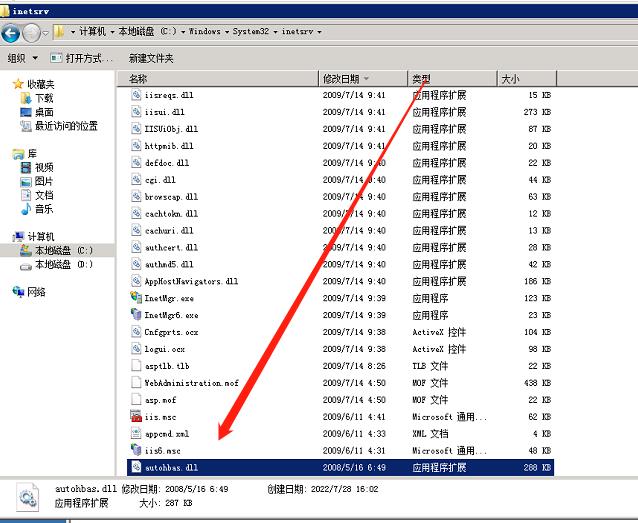Select the 库 libraries node

click(25, 154)
